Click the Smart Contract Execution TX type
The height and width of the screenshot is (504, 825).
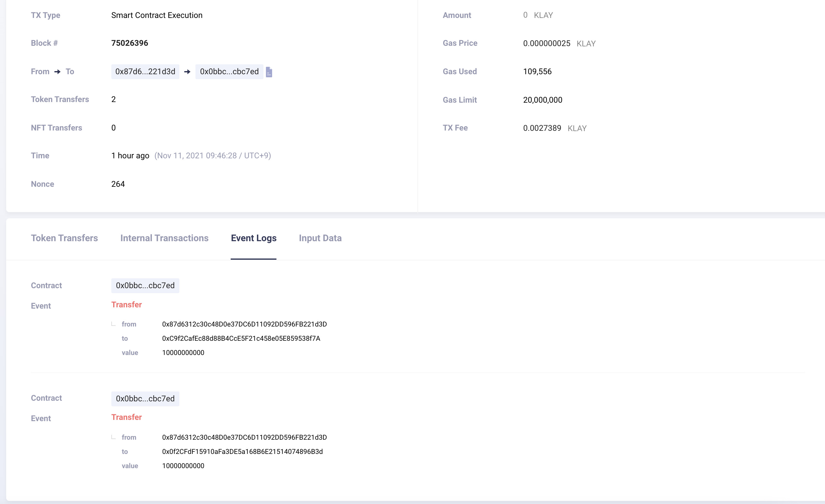157,15
